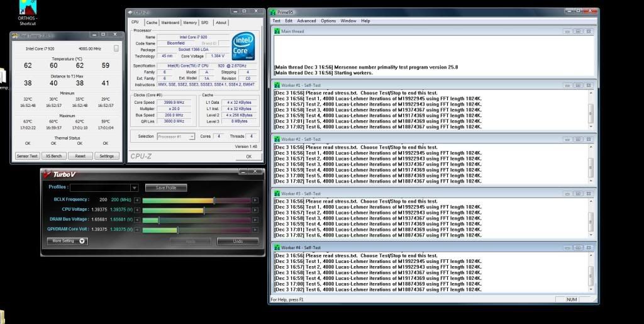Click the Main thread window icon
The height and width of the screenshot is (324, 644).
point(277,31)
